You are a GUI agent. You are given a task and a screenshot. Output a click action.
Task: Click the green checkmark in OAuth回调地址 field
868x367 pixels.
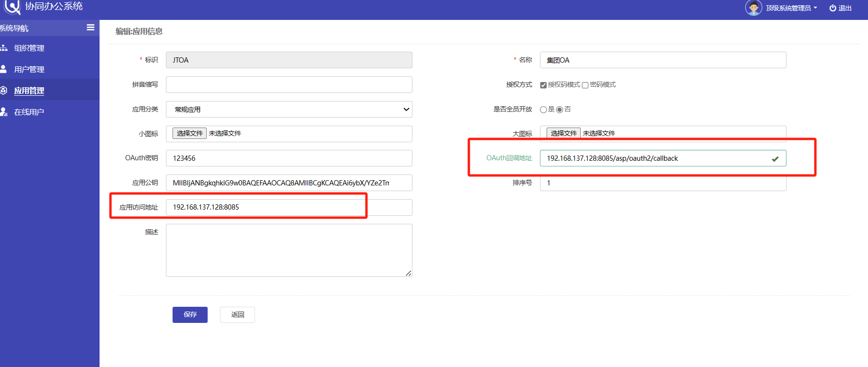pos(775,159)
